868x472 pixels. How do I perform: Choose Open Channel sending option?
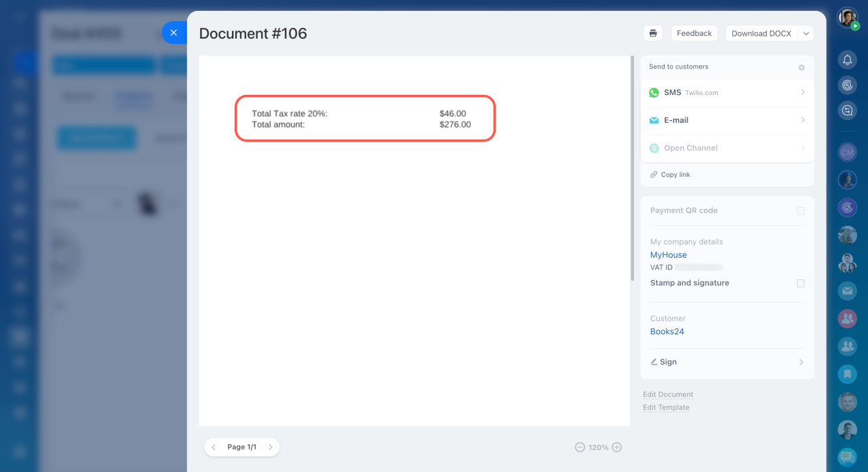pyautogui.click(x=727, y=148)
